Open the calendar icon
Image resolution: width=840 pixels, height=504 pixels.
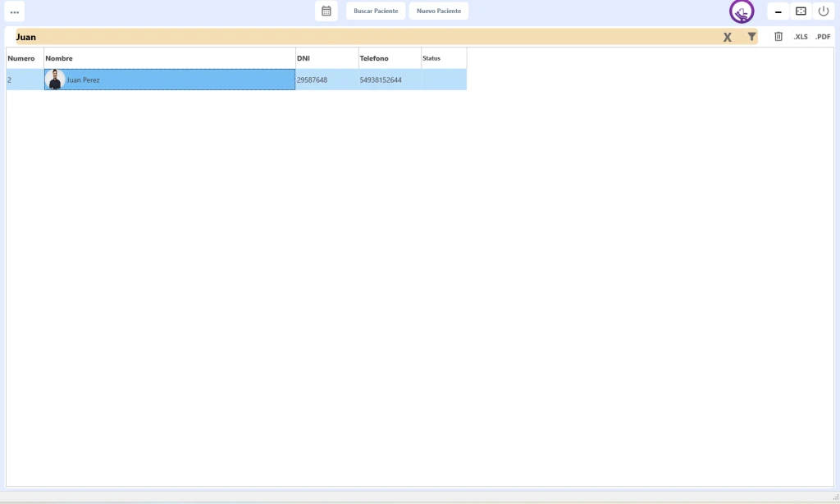[x=326, y=11]
